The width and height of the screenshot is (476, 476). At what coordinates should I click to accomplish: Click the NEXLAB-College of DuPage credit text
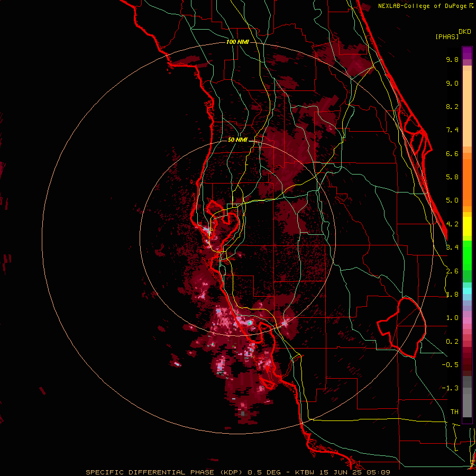(x=423, y=6)
